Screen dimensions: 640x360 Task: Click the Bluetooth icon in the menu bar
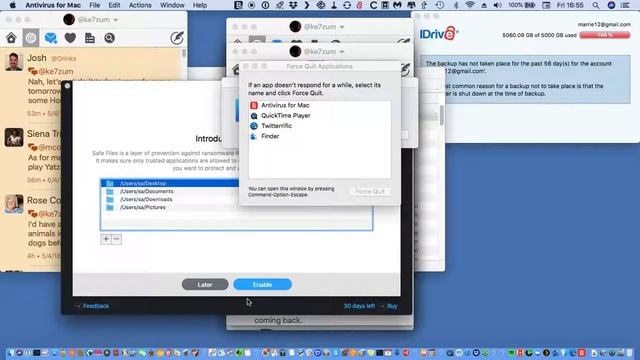coord(456,5)
